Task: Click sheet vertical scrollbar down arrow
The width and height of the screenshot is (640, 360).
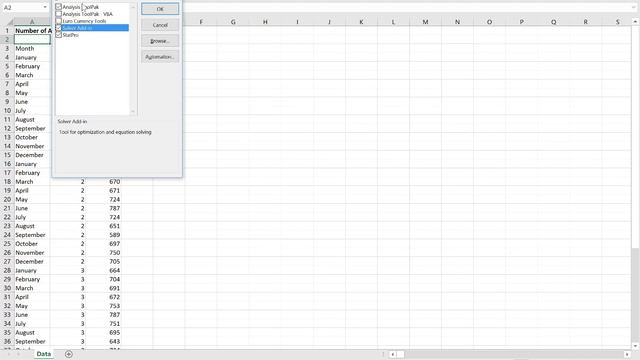Action: pyautogui.click(x=635, y=346)
